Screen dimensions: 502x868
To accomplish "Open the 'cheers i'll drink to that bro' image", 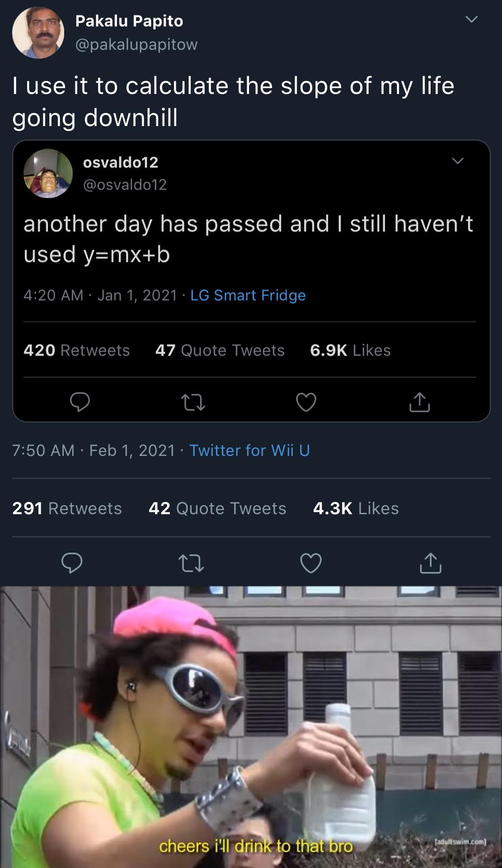I will pos(251,727).
